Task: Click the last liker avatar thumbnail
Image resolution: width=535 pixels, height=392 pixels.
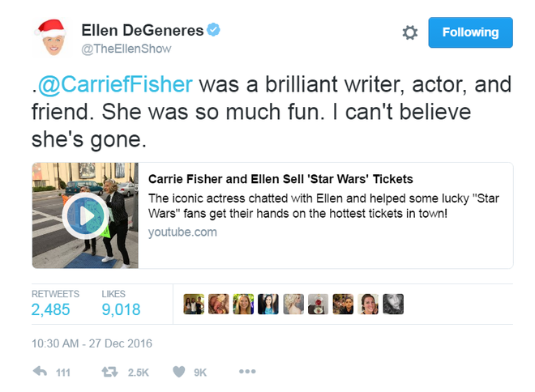Action: pyautogui.click(x=393, y=304)
